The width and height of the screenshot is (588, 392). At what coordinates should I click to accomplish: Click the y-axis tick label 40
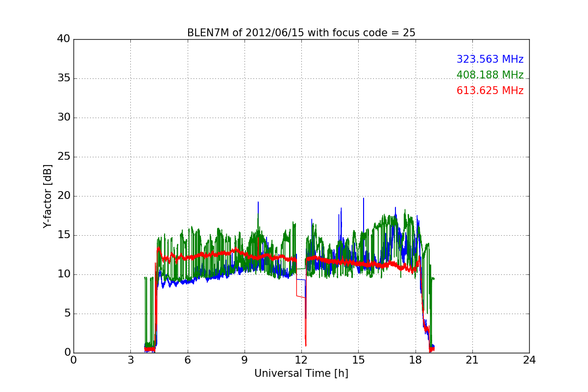point(63,39)
